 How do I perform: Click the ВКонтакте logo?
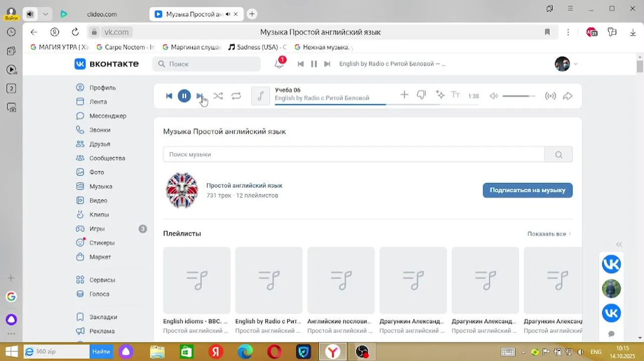click(x=106, y=64)
